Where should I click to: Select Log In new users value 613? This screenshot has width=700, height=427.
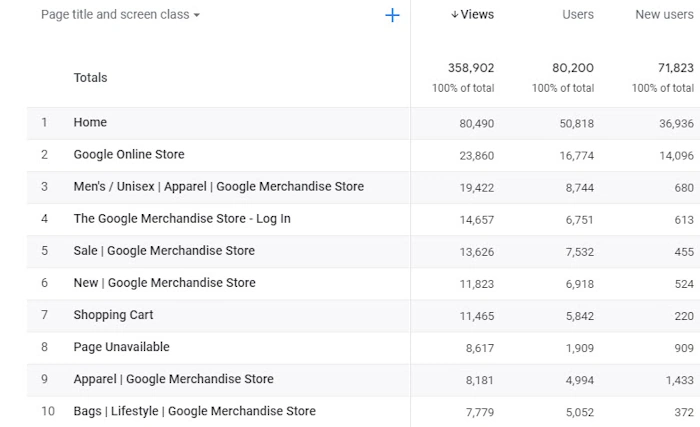[x=684, y=220]
